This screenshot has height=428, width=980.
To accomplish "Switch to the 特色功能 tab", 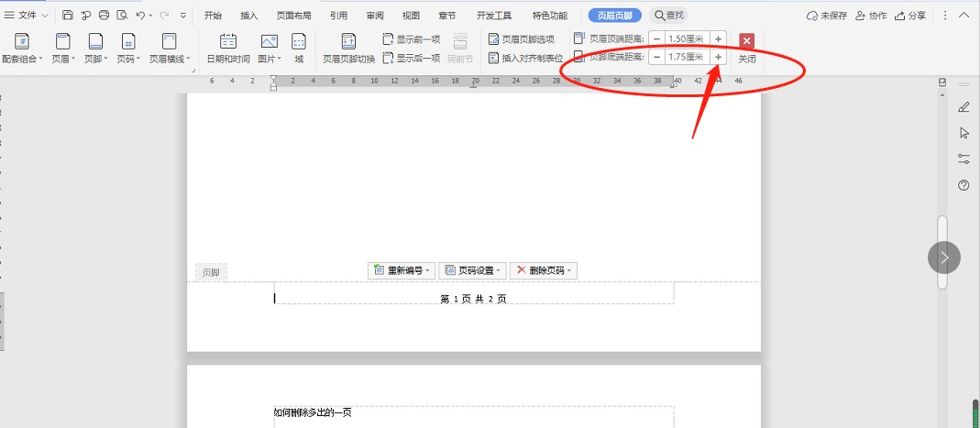I will 550,16.
